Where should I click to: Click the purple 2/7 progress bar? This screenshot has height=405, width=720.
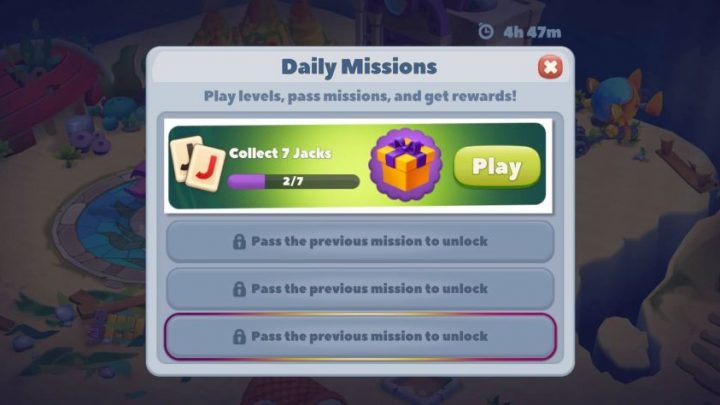pos(293,181)
